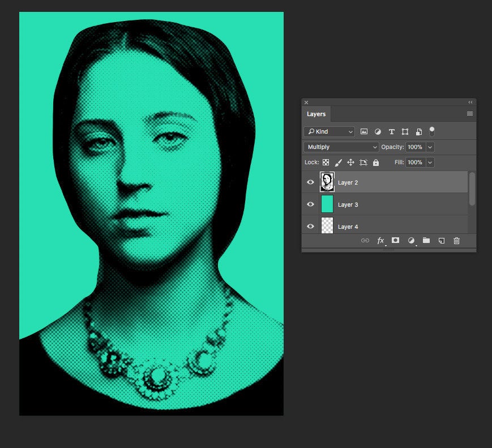Click the layers list scrollbar
Viewport: 492px width, 448px height.
click(x=472, y=189)
